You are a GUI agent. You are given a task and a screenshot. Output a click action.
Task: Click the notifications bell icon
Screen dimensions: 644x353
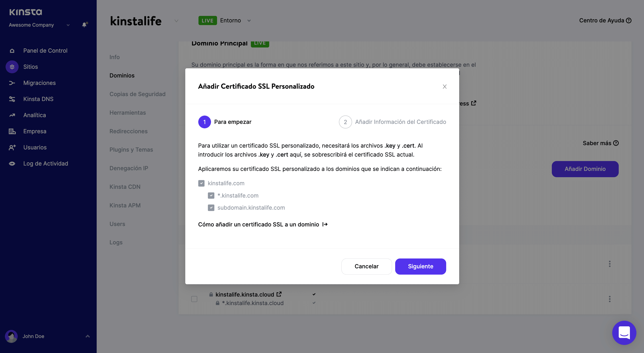(x=85, y=24)
